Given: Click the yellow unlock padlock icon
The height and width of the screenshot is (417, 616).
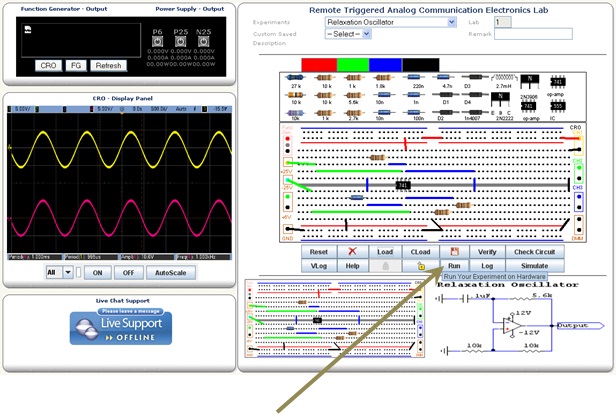Looking at the screenshot, I should click(420, 266).
